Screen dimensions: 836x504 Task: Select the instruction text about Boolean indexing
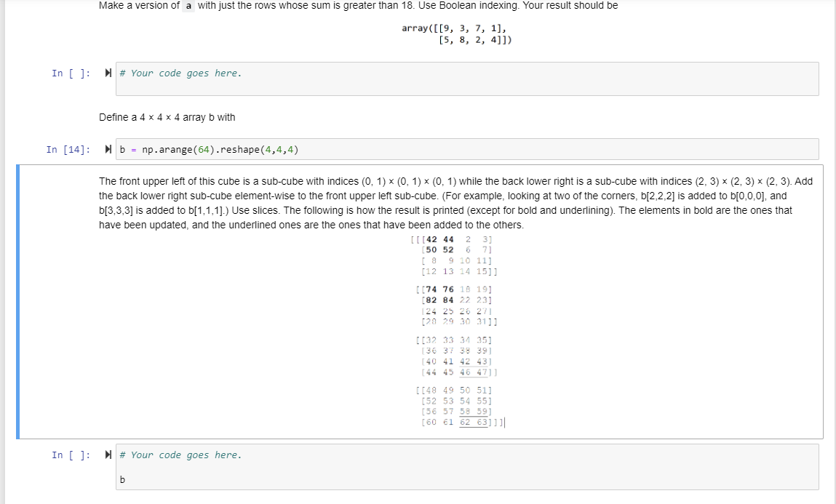tap(360, 6)
